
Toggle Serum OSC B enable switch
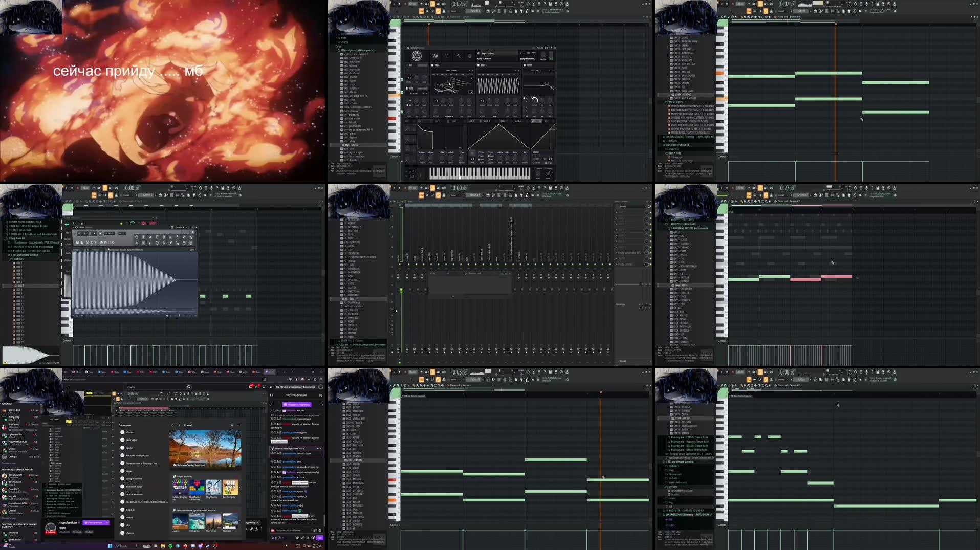(x=478, y=65)
